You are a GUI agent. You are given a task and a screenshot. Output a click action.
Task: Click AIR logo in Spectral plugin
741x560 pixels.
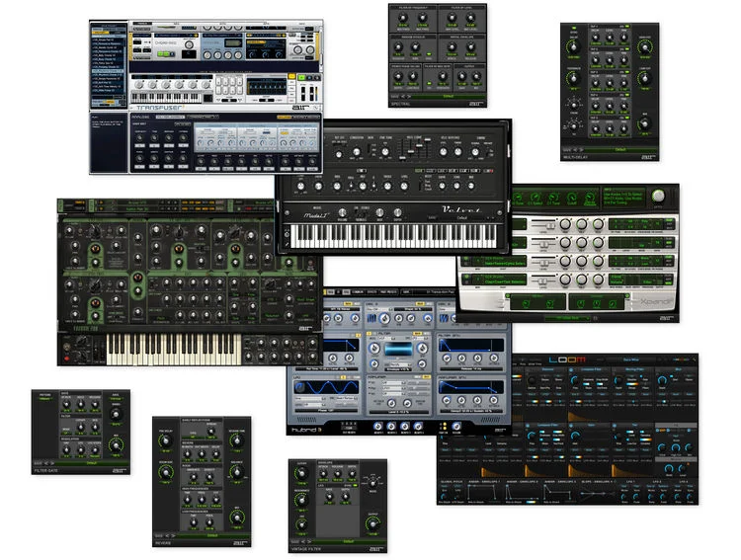coord(474,104)
